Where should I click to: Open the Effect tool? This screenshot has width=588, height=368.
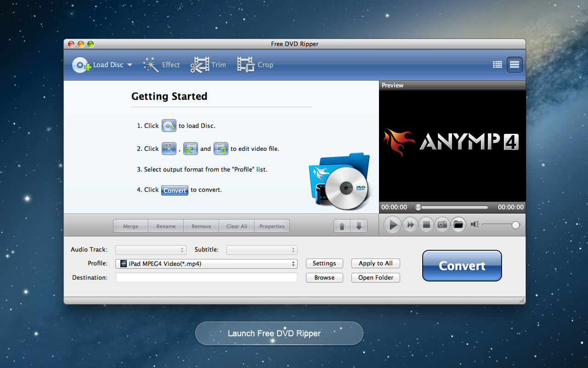tap(161, 65)
